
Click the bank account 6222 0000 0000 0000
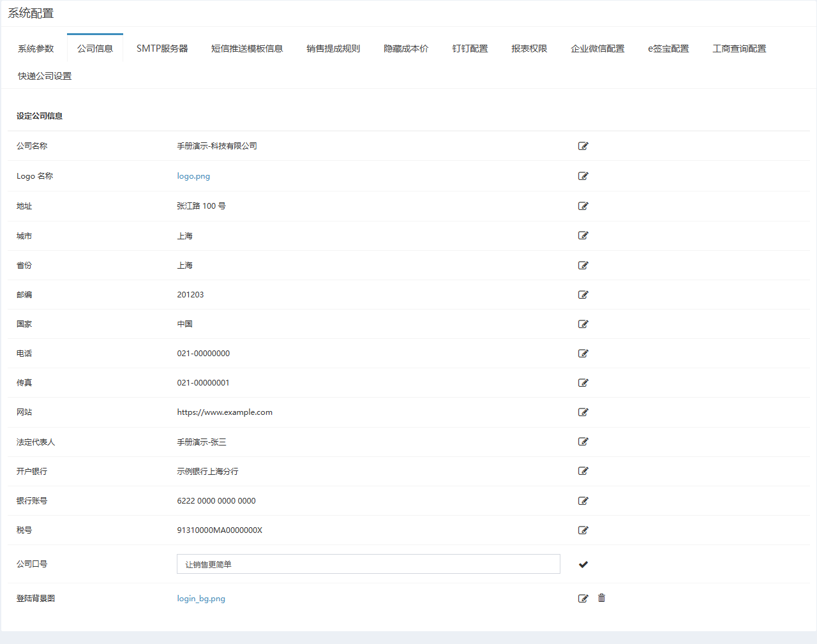[216, 501]
